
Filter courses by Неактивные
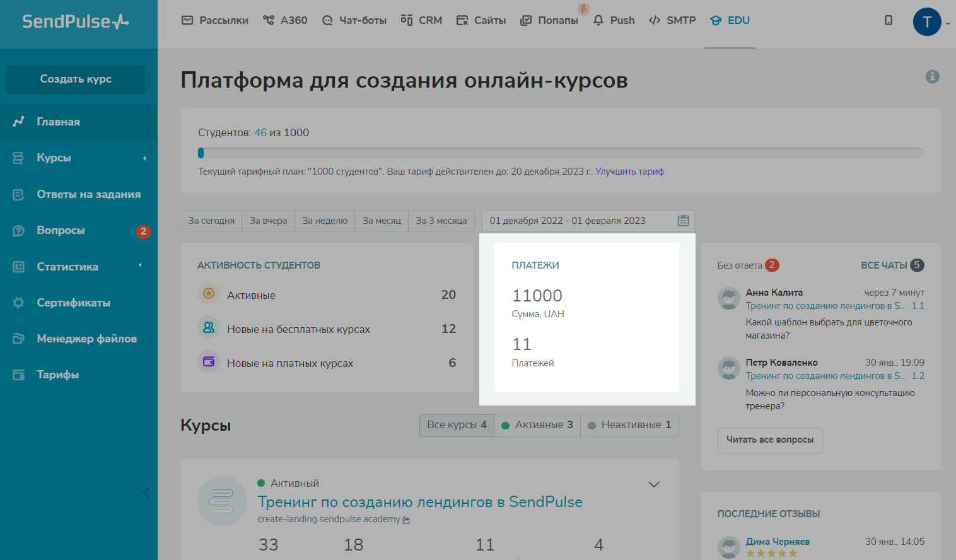(x=629, y=425)
